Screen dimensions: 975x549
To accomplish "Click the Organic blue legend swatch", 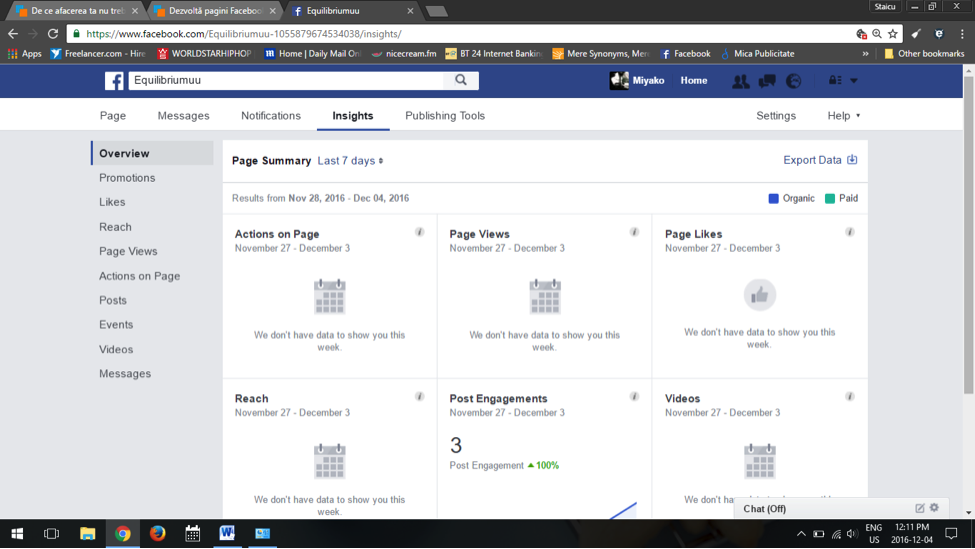I will [774, 198].
